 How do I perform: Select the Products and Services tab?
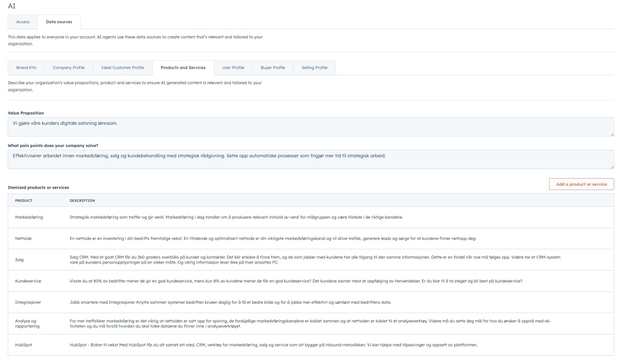tap(183, 68)
